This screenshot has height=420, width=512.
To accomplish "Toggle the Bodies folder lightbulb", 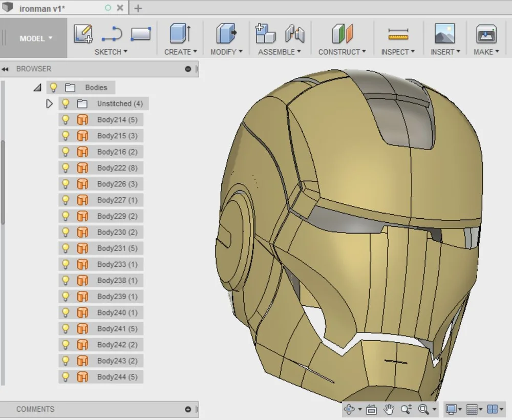I will [x=53, y=88].
